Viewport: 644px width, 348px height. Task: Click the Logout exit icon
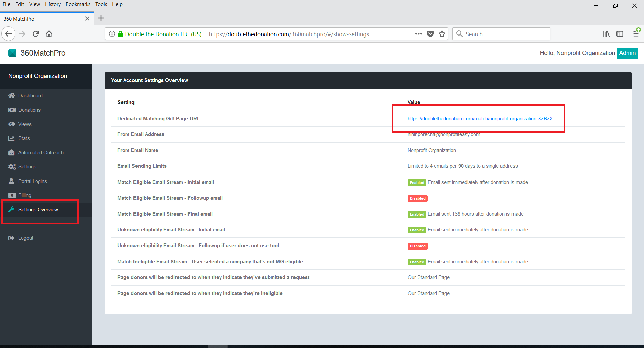(11, 238)
